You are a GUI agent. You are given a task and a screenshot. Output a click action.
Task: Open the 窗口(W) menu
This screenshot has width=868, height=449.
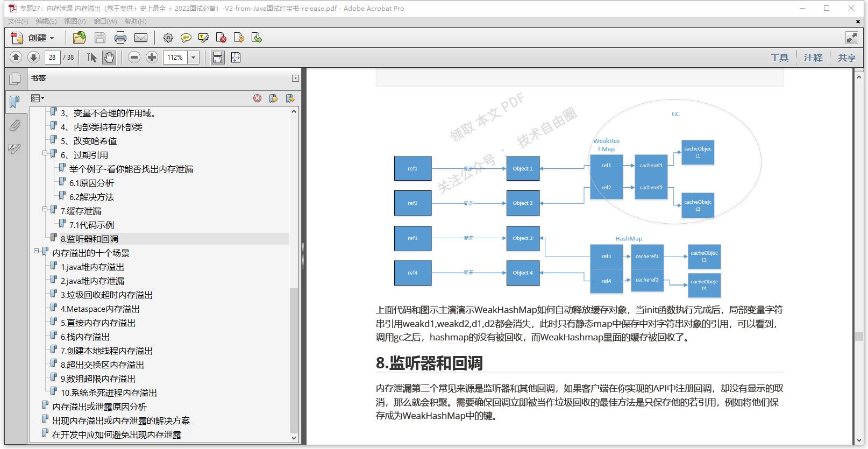(x=105, y=21)
